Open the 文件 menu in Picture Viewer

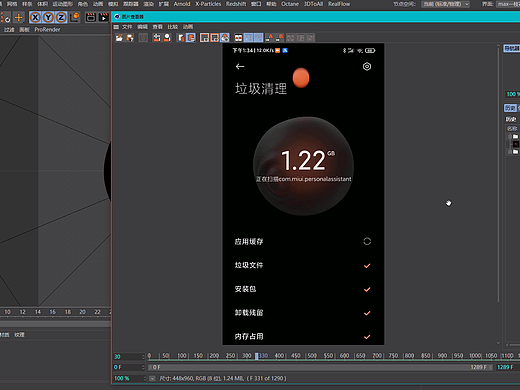tap(127, 27)
